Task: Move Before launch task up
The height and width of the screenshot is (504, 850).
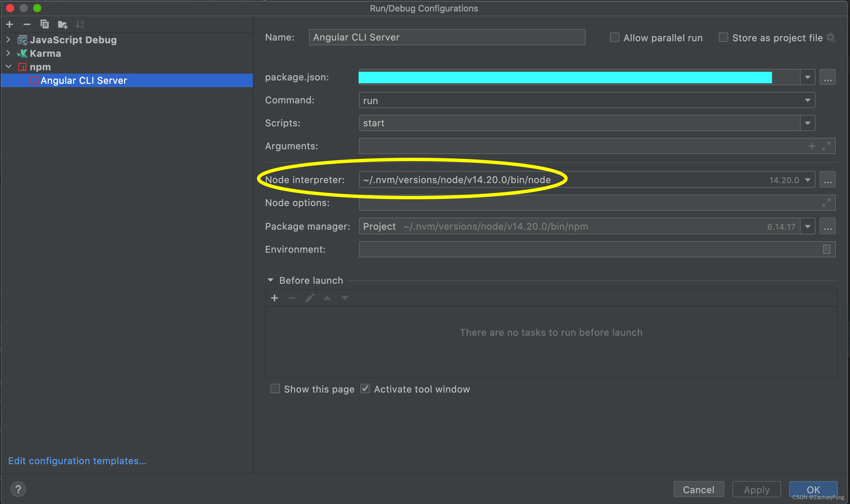Action: [327, 298]
